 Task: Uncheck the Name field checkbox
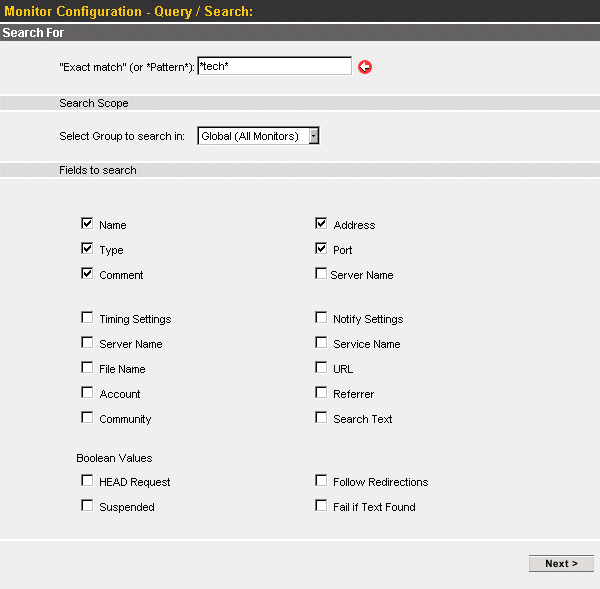click(x=87, y=223)
